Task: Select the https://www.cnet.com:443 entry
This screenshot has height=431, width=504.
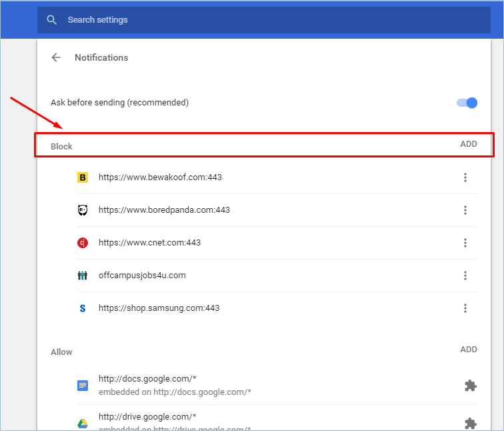Action: pos(149,243)
